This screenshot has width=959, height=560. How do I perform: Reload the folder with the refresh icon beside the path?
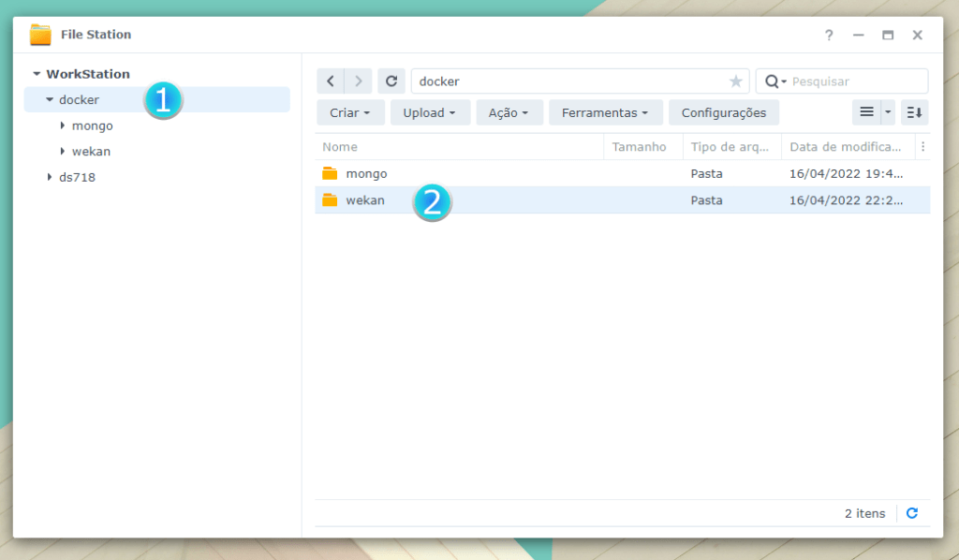coord(391,81)
